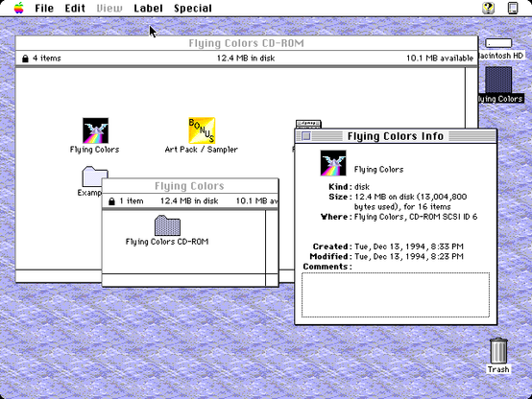Image resolution: width=532 pixels, height=399 pixels.
Task: Open the File menu
Action: coord(44,8)
